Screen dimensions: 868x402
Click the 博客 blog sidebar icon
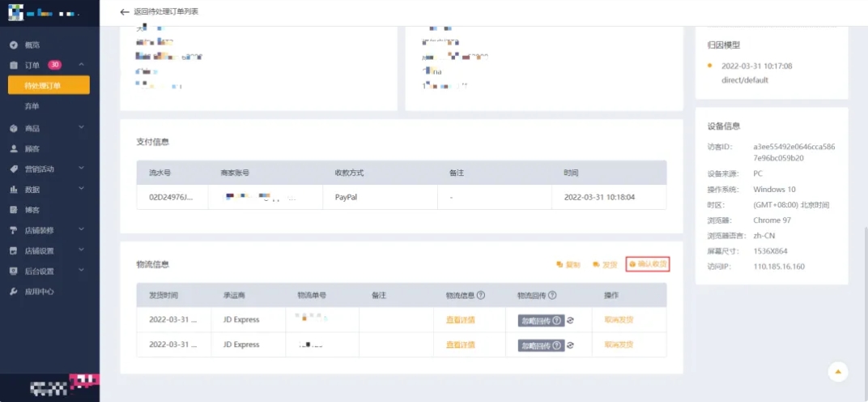(x=14, y=210)
